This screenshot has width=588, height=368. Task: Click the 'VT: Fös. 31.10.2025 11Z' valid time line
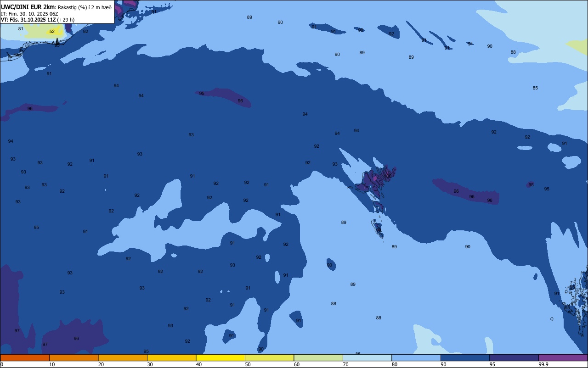point(28,20)
